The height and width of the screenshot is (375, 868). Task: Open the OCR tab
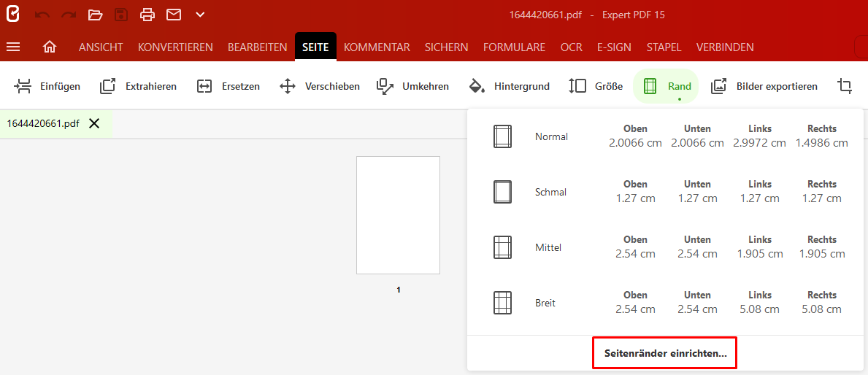pyautogui.click(x=572, y=47)
